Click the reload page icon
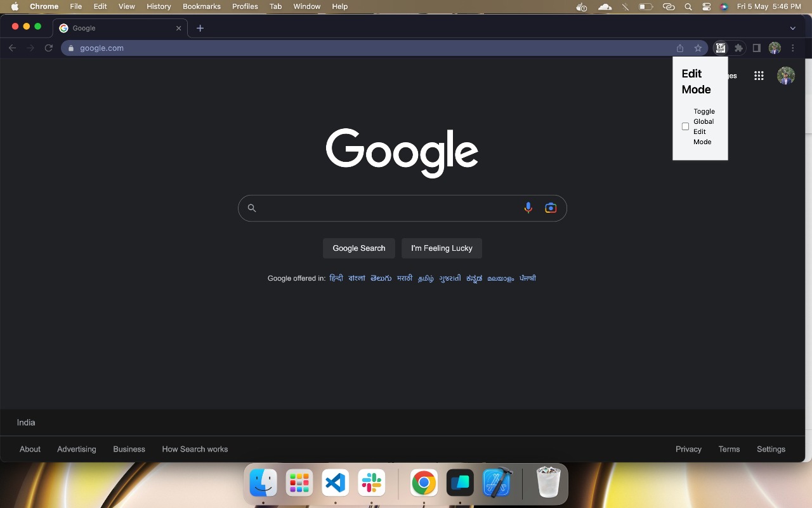The width and height of the screenshot is (812, 508). coord(49,48)
